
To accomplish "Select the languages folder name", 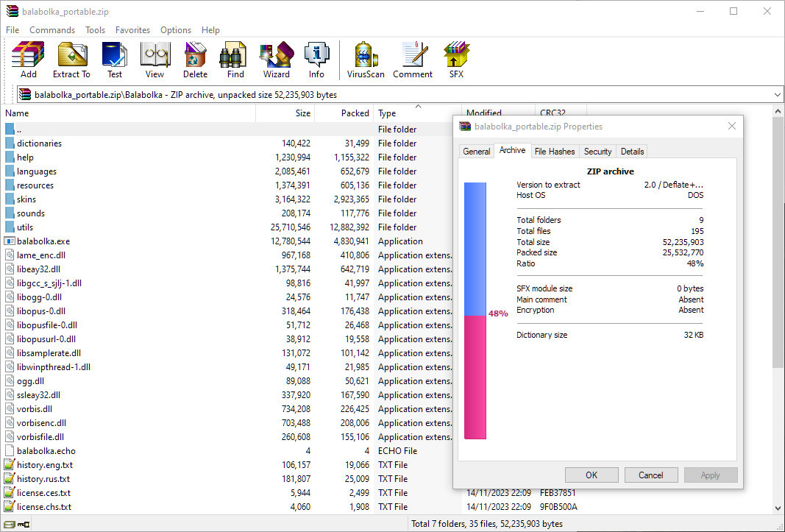I will 37,171.
